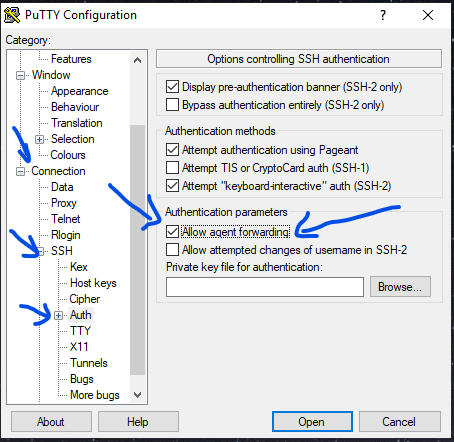Expand the Auth tree node
Image resolution: width=454 pixels, height=442 pixels.
pyautogui.click(x=58, y=315)
